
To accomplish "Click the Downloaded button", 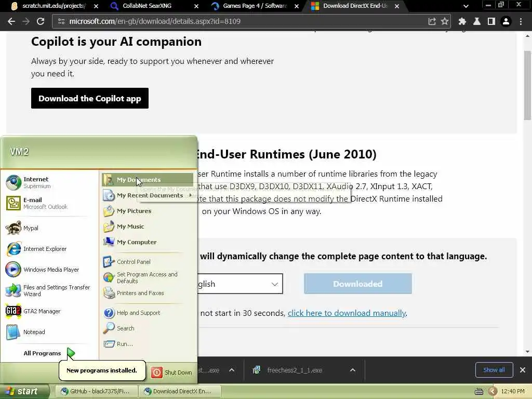I will point(358,284).
